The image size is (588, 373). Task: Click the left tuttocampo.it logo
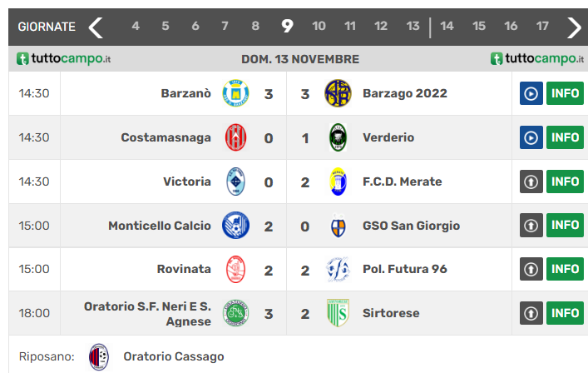(x=64, y=59)
